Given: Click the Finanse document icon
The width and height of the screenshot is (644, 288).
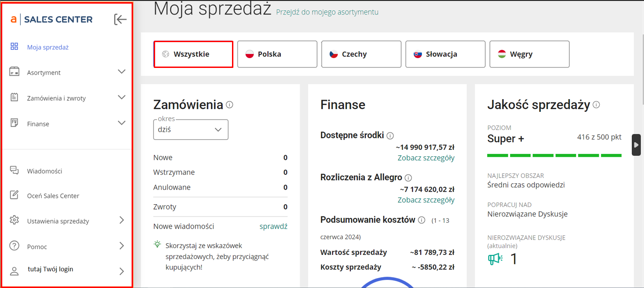Looking at the screenshot, I should [x=14, y=123].
